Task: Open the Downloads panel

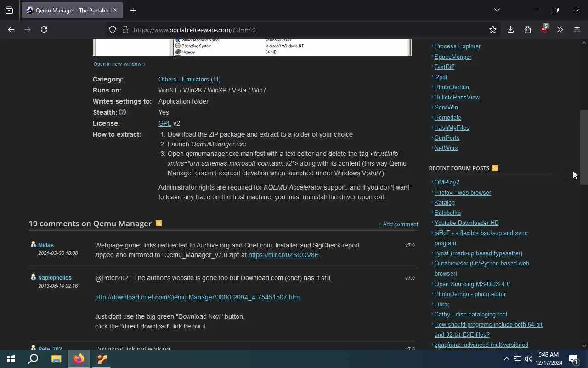Action: click(x=510, y=29)
